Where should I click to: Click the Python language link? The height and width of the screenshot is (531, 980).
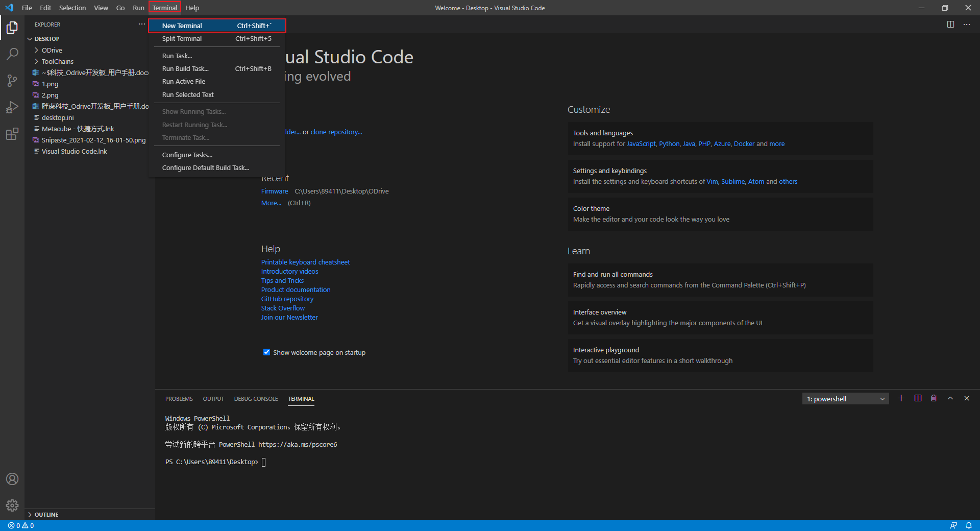669,143
